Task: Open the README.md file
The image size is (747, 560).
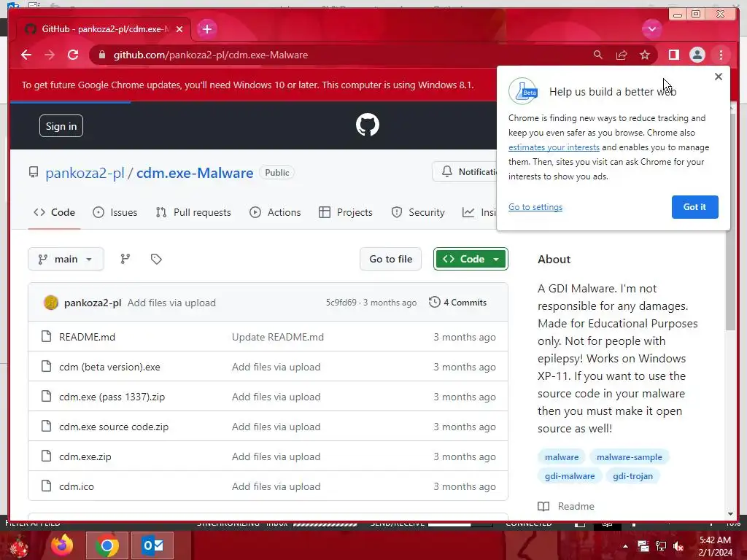Action: (x=88, y=337)
